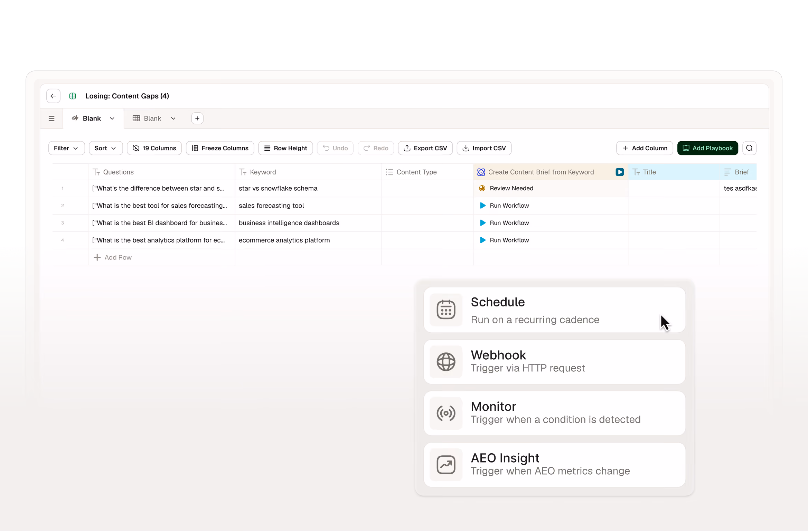
Task: Run Workflow for sales forecasting tool row
Action: click(x=505, y=206)
